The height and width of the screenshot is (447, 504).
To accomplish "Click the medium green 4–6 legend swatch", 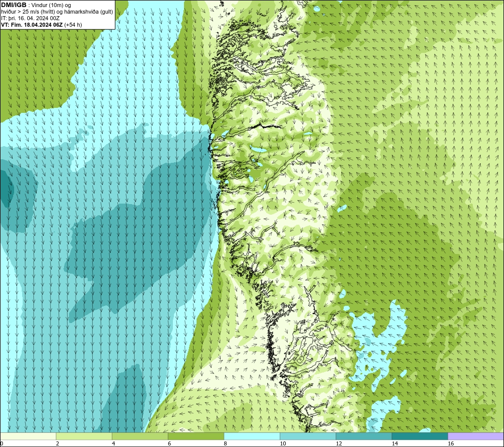I will point(140,436).
